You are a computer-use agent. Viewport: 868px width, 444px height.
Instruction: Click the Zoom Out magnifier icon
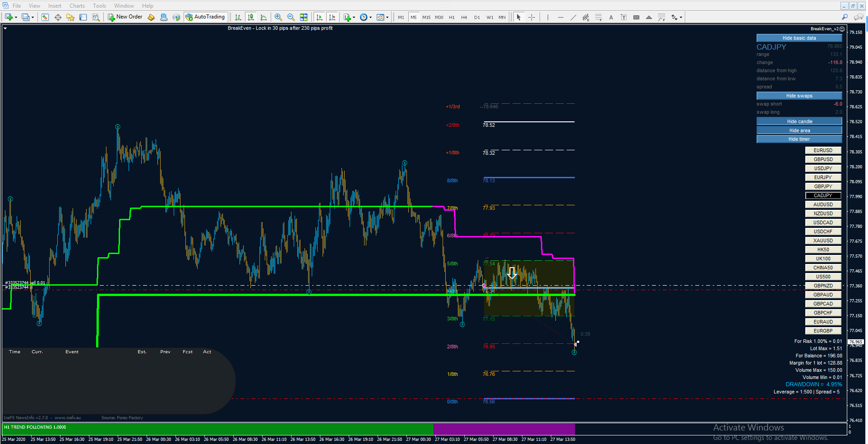[291, 17]
